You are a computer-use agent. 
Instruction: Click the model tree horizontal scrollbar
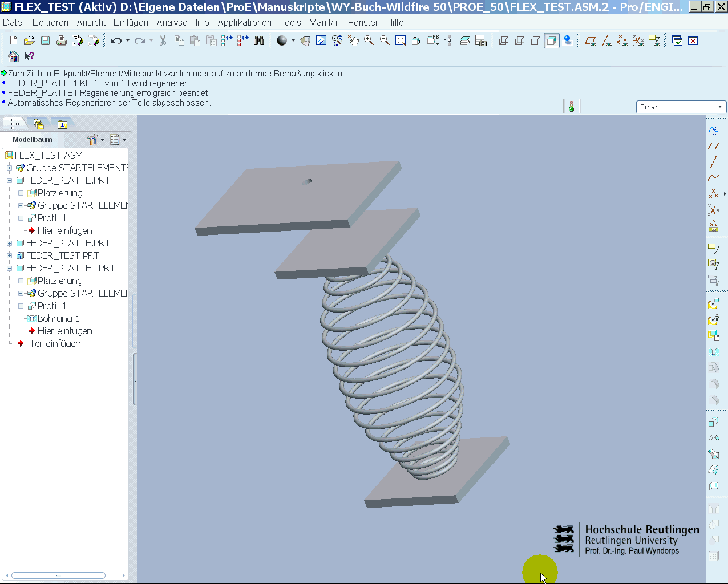[58, 575]
